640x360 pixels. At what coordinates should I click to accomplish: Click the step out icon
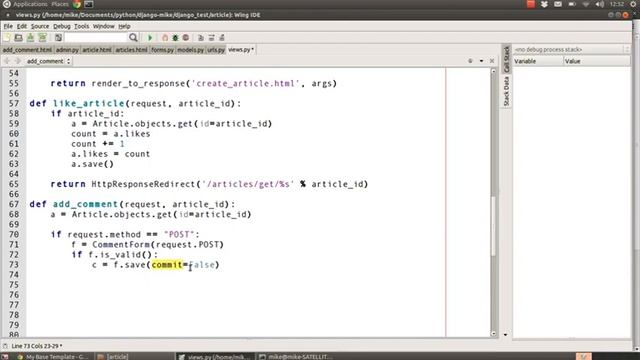point(222,38)
